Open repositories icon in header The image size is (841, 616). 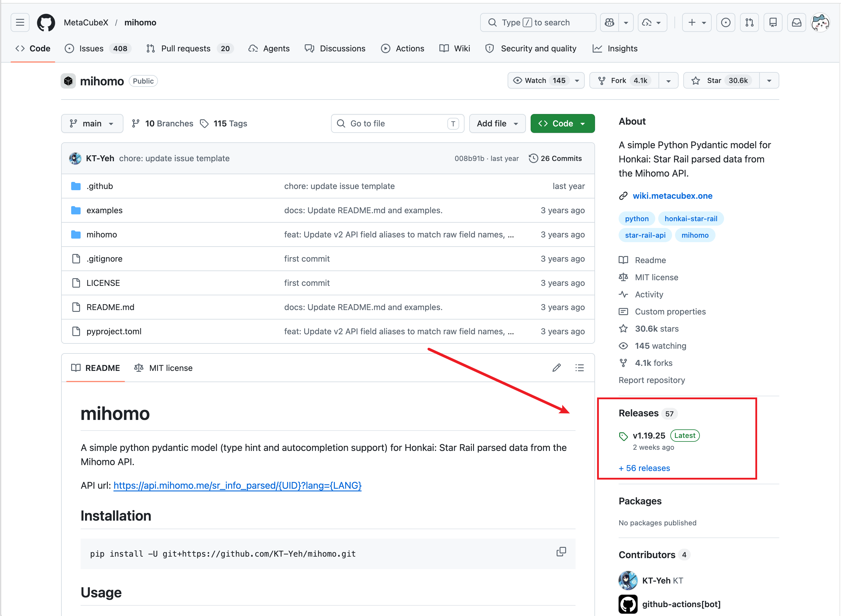tap(773, 22)
